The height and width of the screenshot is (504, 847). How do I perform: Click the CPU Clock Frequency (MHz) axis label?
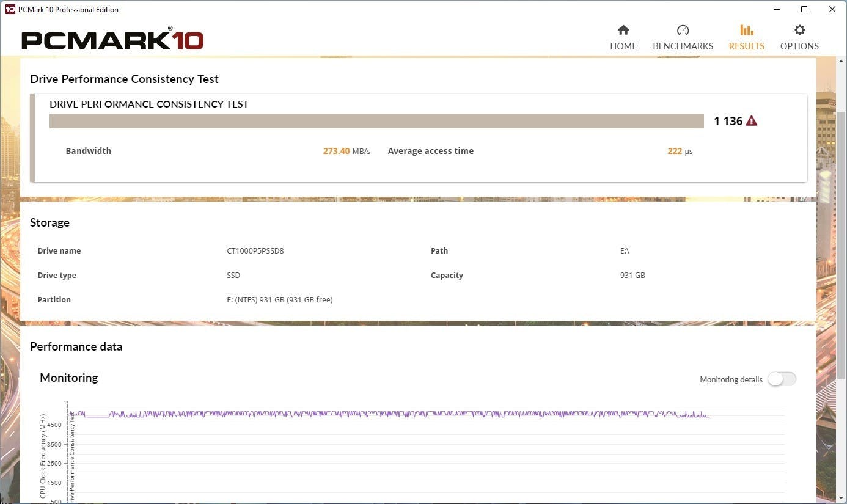[x=43, y=456]
